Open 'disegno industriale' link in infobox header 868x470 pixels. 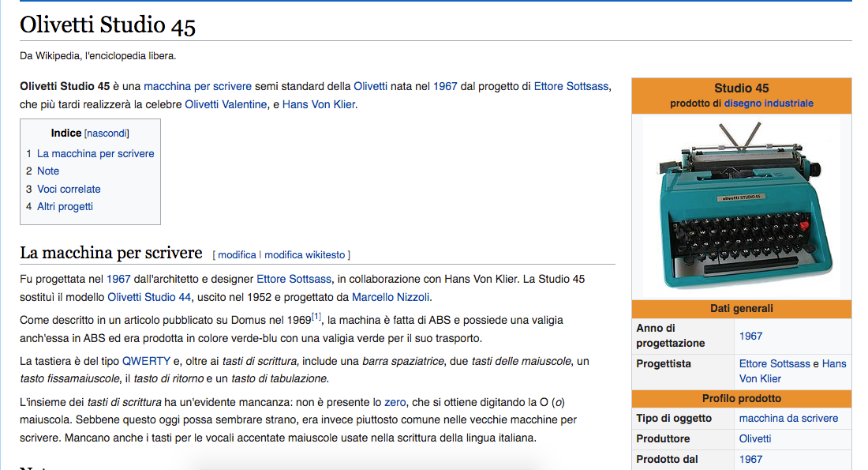(x=769, y=103)
